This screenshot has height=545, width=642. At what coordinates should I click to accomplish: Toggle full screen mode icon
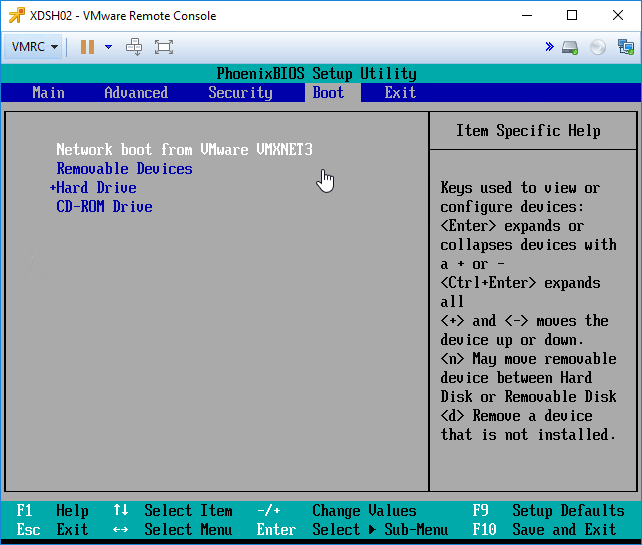click(x=164, y=47)
